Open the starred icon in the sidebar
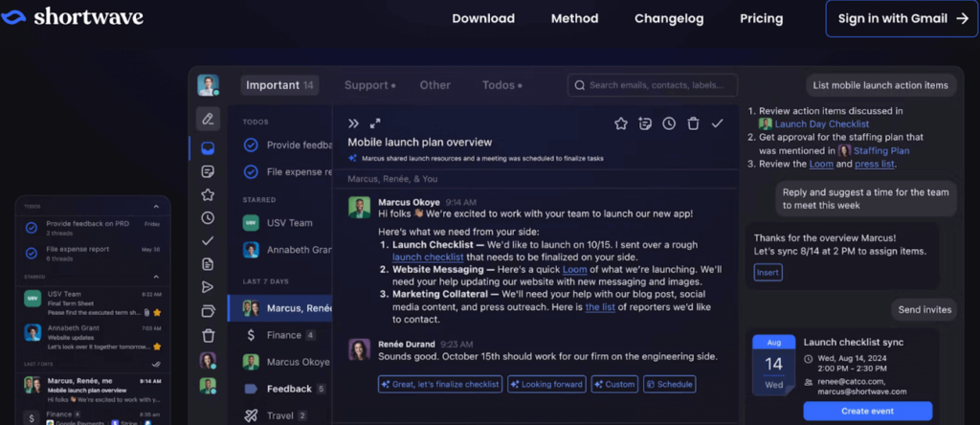 (208, 194)
